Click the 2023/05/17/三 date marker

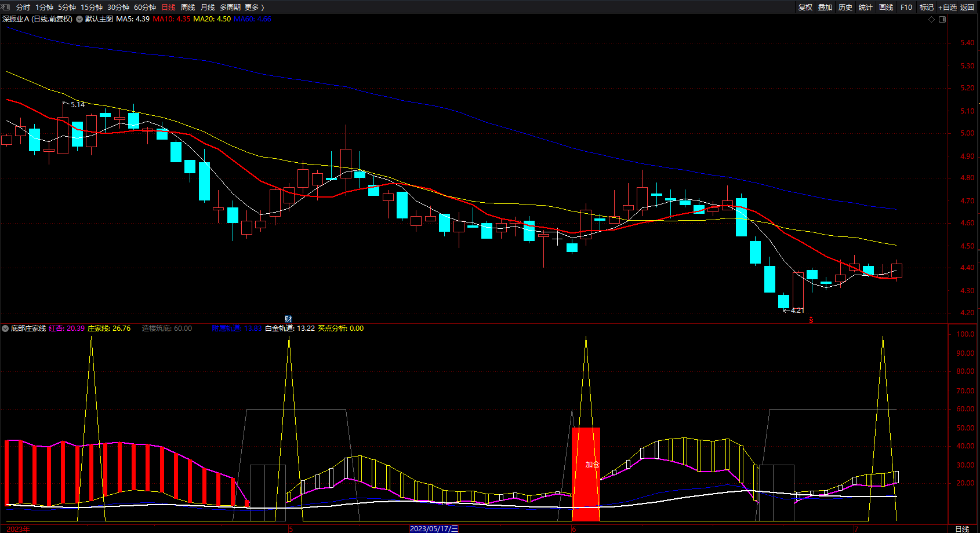pos(434,529)
